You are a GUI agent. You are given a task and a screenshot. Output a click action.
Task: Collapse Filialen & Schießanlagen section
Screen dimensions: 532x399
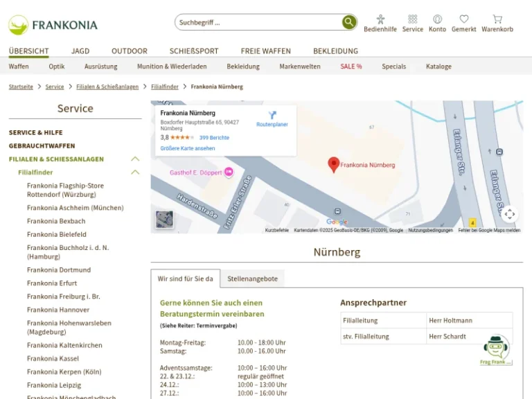coord(135,159)
